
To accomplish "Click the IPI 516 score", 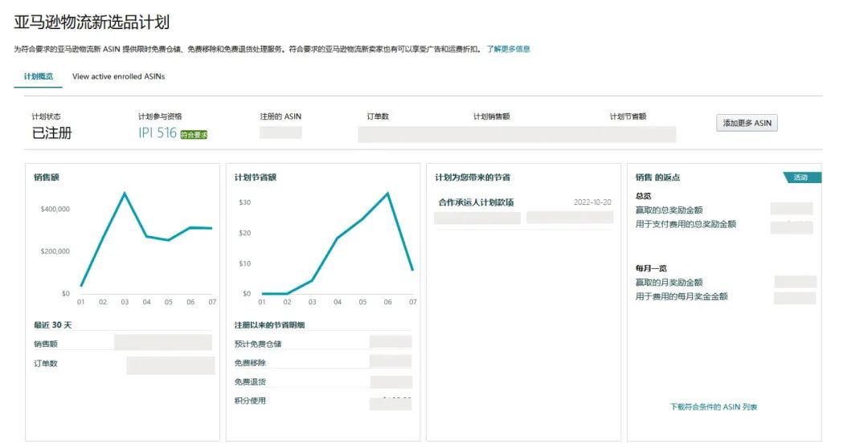I will [157, 133].
